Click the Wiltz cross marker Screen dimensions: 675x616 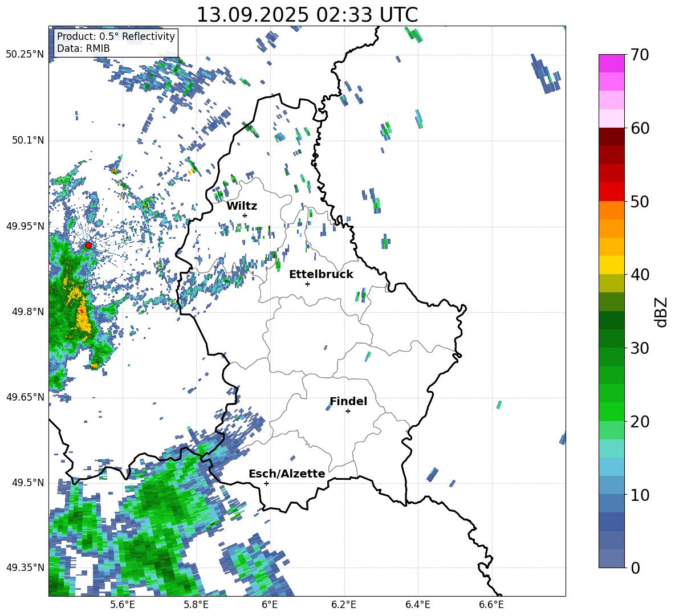pyautogui.click(x=245, y=215)
